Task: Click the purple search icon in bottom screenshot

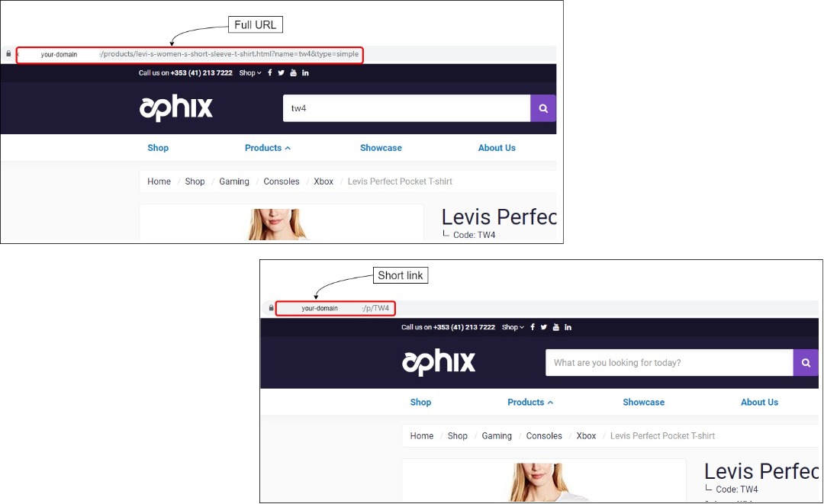Action: (x=806, y=362)
